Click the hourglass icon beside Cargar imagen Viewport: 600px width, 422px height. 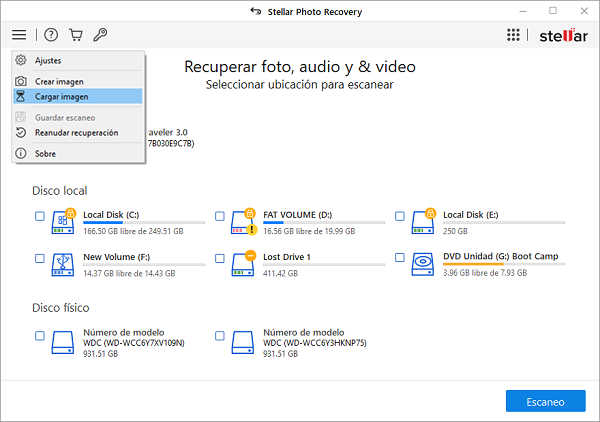(21, 96)
